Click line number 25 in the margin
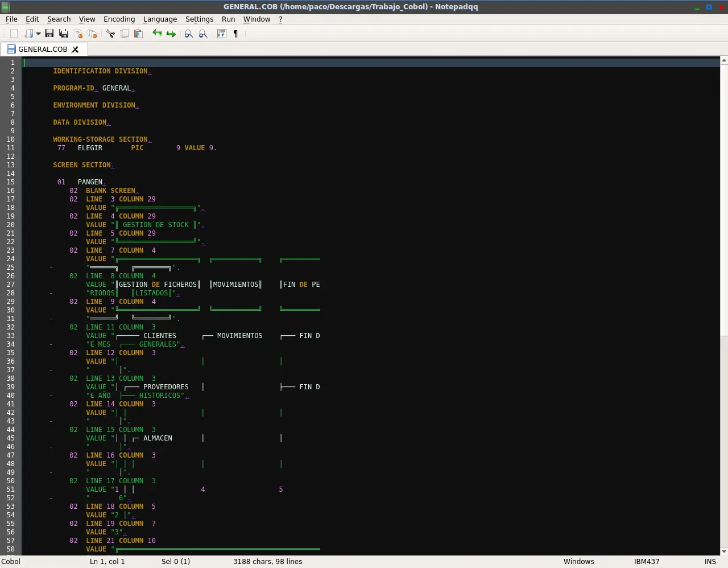728x568 pixels. [11, 267]
